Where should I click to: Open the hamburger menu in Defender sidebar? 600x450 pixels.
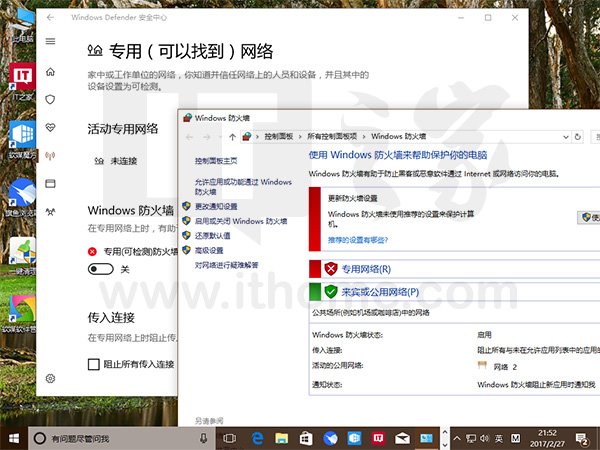[x=50, y=41]
